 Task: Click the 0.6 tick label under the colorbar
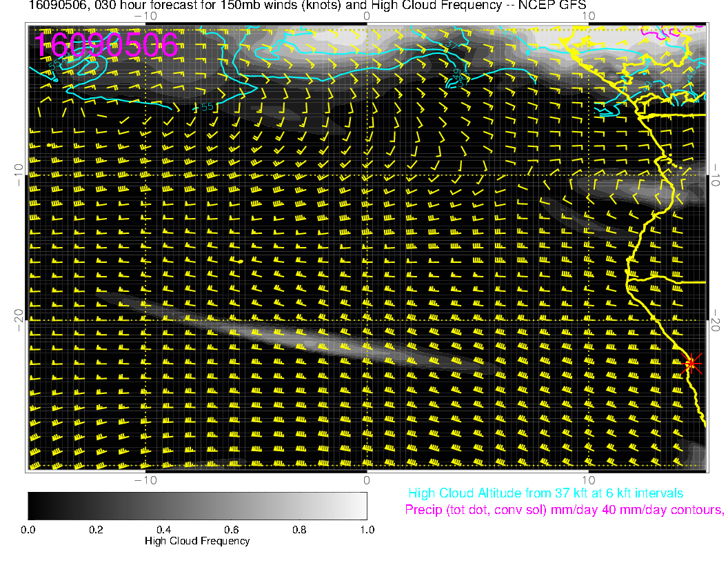pyautogui.click(x=231, y=530)
